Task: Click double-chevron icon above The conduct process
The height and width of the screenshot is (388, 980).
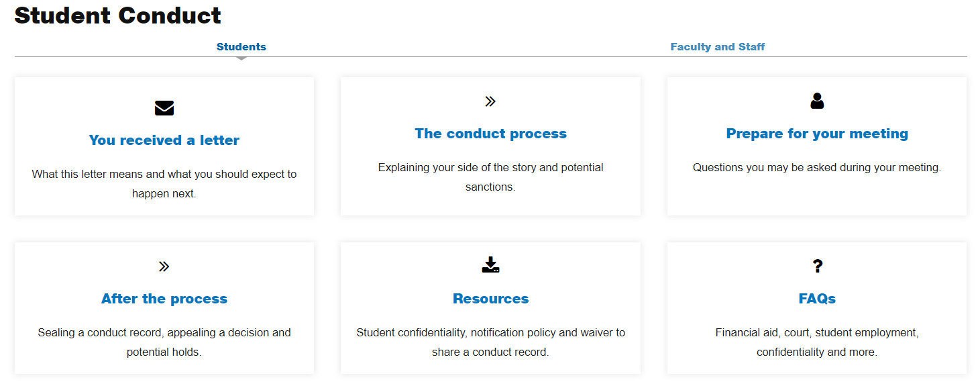Action: (490, 101)
